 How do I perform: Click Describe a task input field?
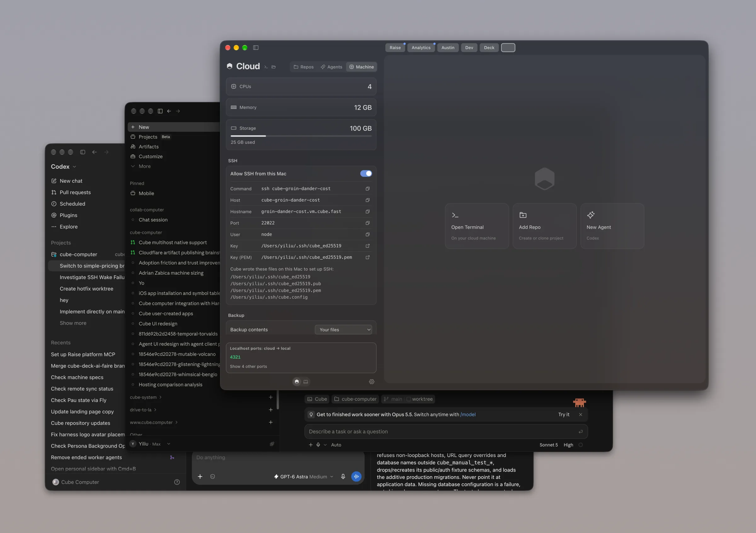point(446,432)
